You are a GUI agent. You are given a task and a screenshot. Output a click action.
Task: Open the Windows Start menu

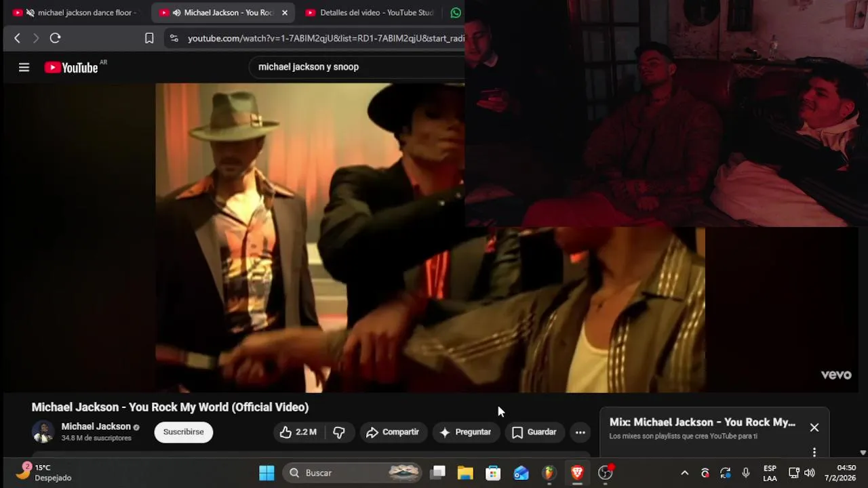[267, 472]
